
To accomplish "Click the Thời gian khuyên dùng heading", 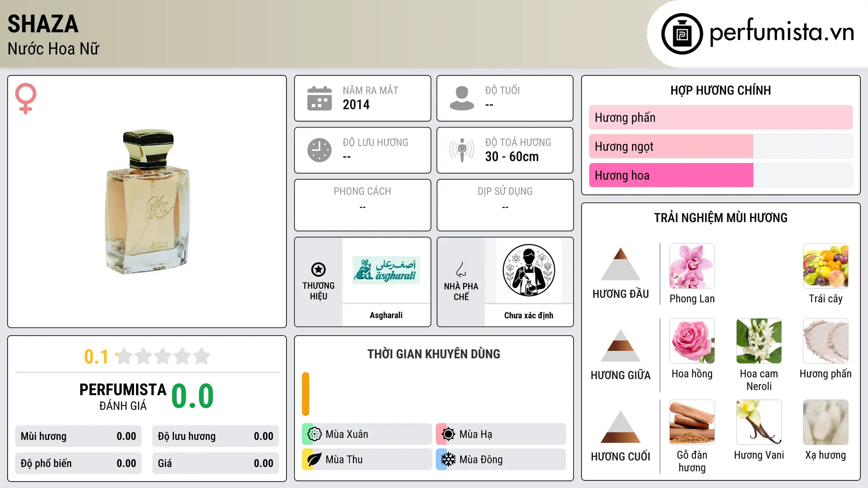I will point(434,354).
